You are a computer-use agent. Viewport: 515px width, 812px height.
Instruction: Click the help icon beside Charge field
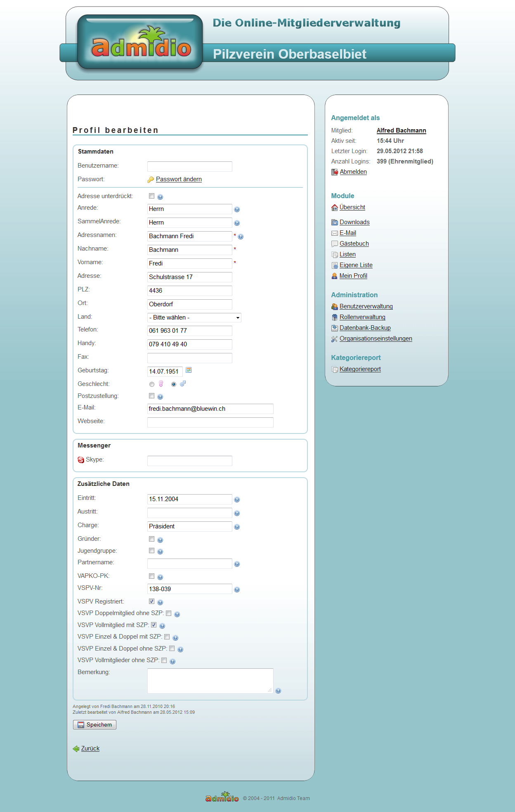tap(237, 527)
